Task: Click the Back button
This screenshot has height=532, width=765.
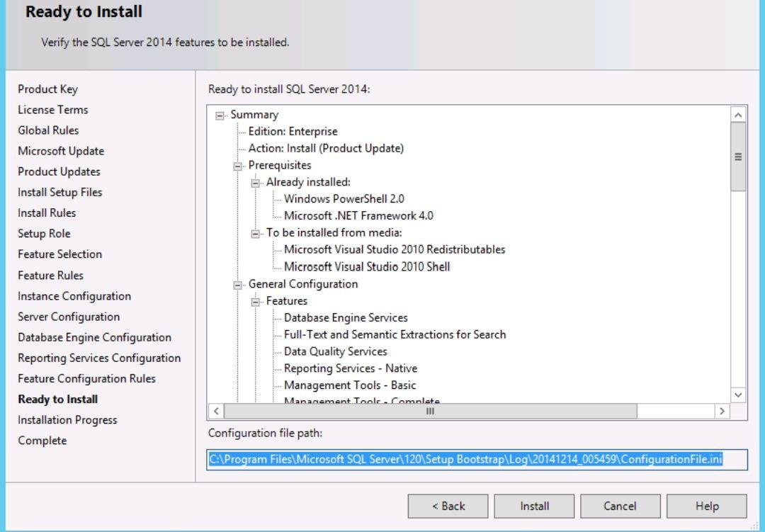Action: 447,506
